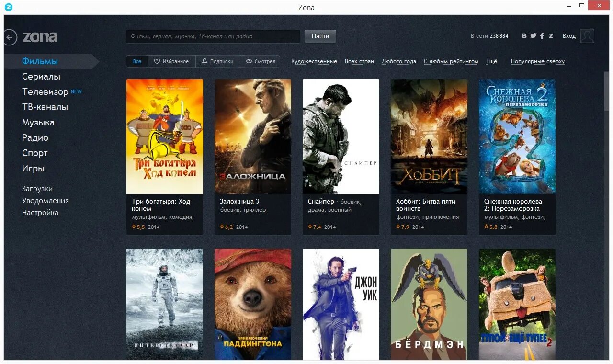Filter by Избранное favorites
The image size is (613, 364).
coord(171,61)
